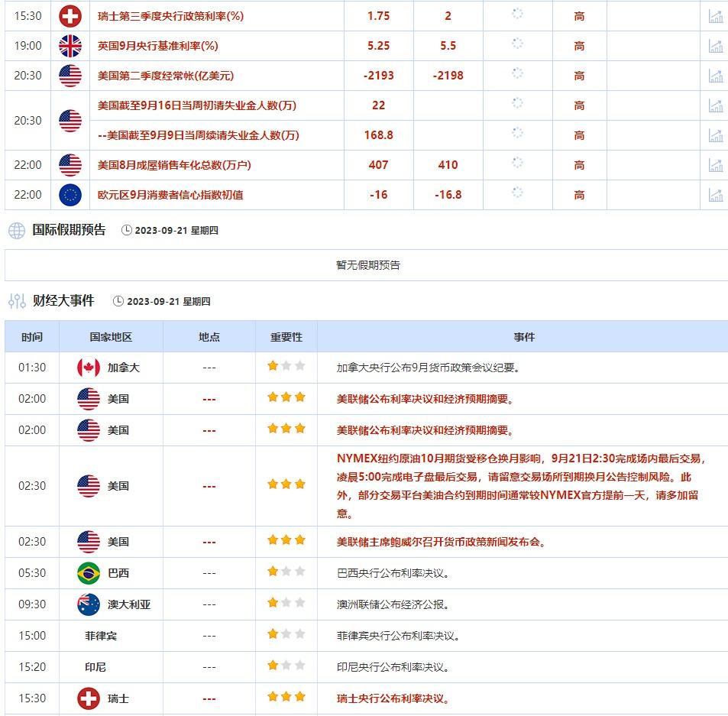Click US flag in 鲍威尔 press conference row
The image size is (728, 716).
point(88,542)
